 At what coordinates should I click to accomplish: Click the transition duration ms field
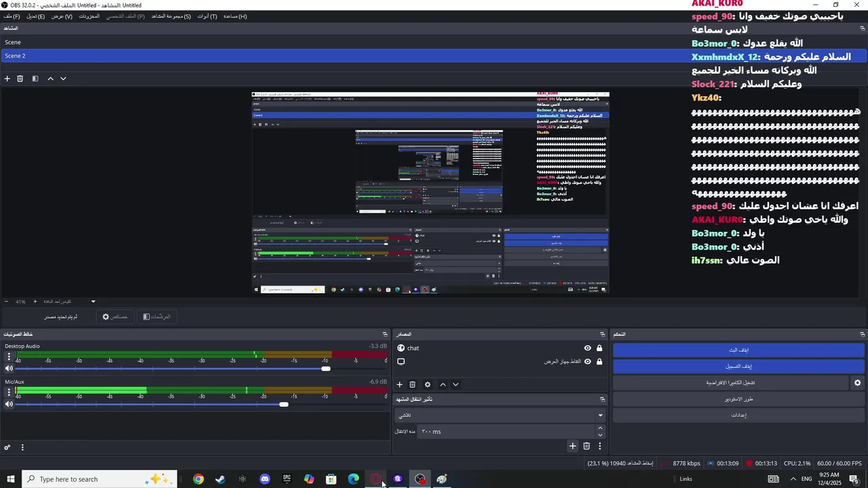pyautogui.click(x=507, y=432)
